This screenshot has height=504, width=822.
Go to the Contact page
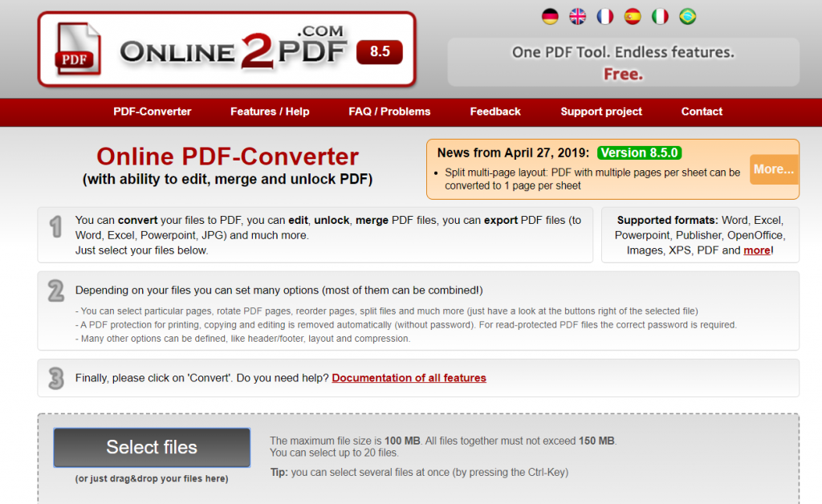point(702,112)
